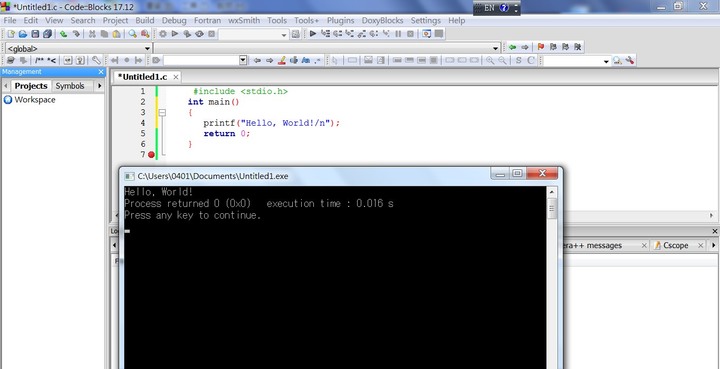Click the Rebuild icon

(199, 34)
